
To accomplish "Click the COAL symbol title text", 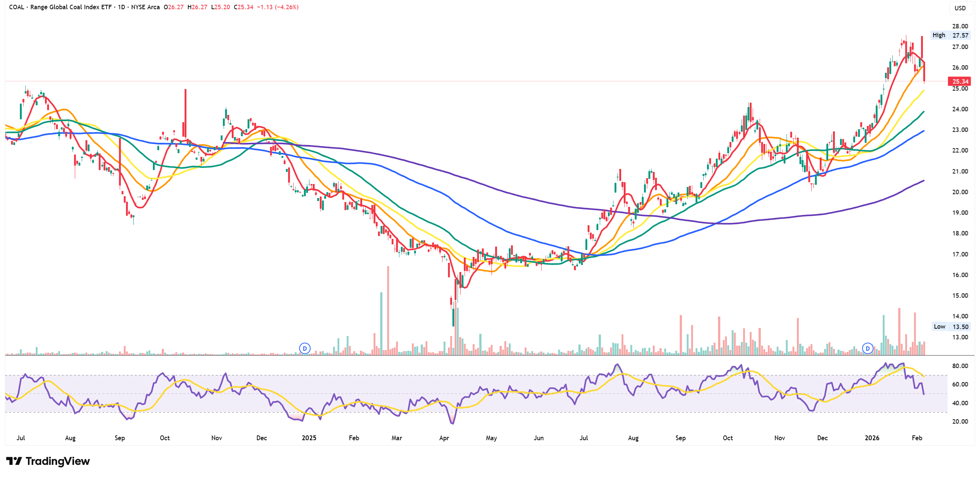I will pyautogui.click(x=16, y=7).
